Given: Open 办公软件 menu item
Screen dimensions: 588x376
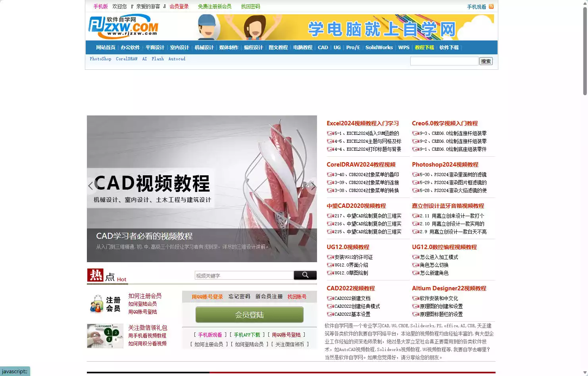Looking at the screenshot, I should point(130,47).
